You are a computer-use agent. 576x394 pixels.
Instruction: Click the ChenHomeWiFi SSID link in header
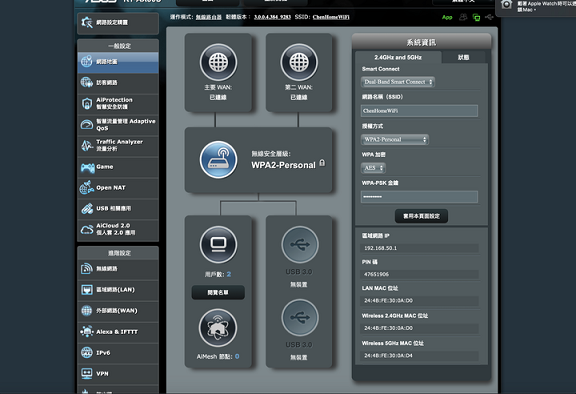(331, 17)
